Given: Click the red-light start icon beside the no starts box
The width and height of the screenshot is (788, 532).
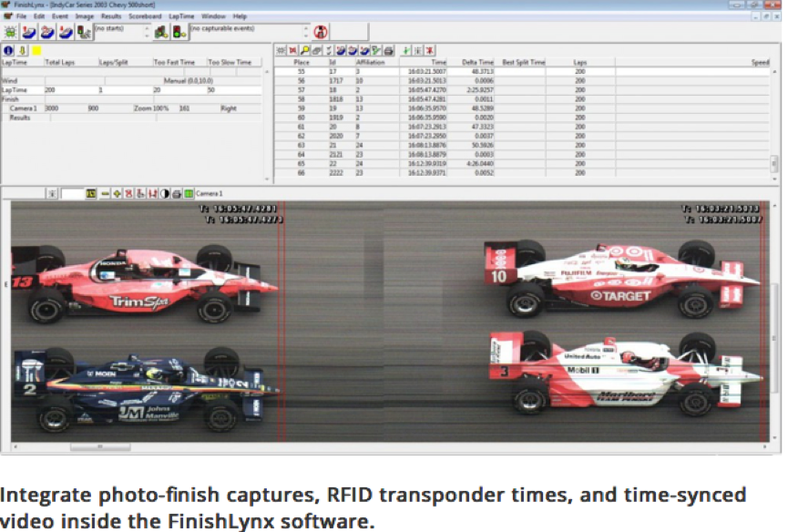Looking at the screenshot, I should coord(84,33).
